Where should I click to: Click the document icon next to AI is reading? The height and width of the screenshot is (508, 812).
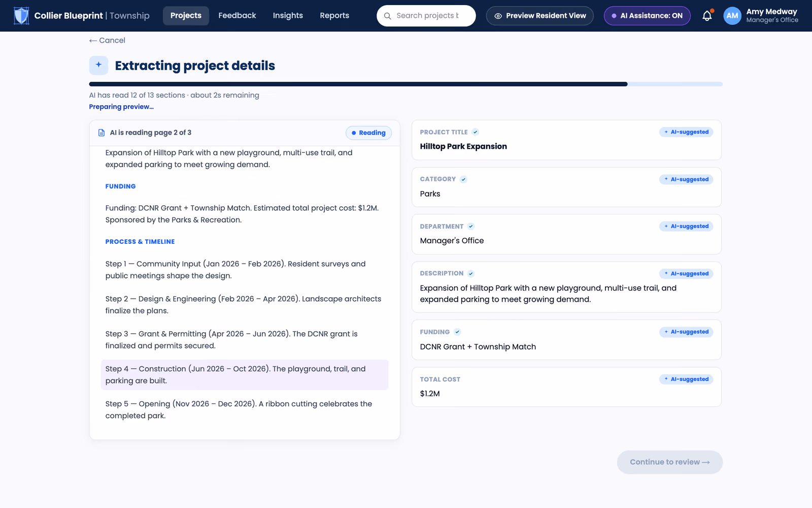101,133
